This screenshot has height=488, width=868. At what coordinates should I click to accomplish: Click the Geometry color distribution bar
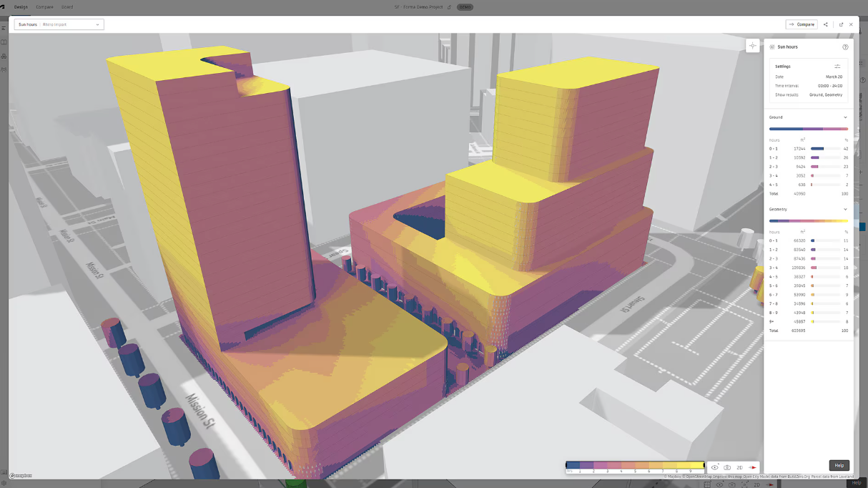(x=809, y=221)
